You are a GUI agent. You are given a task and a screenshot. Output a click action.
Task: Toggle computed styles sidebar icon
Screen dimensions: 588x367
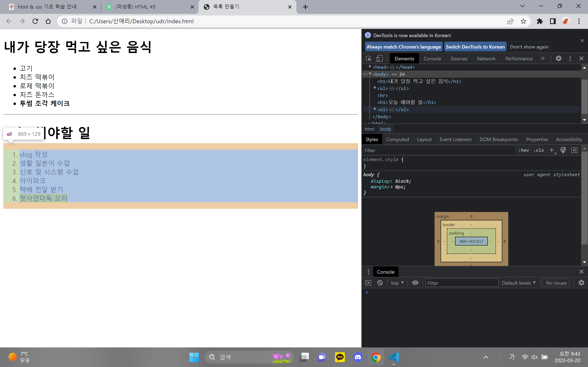point(574,150)
